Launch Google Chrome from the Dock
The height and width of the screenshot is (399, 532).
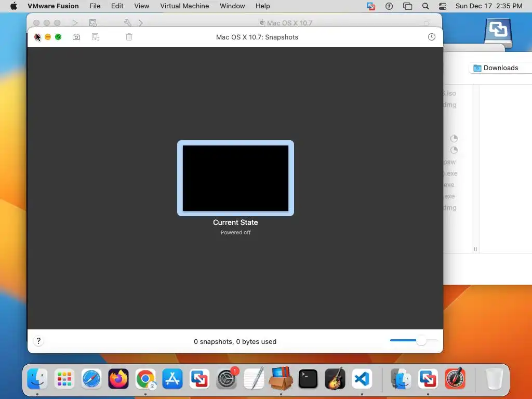coord(145,379)
